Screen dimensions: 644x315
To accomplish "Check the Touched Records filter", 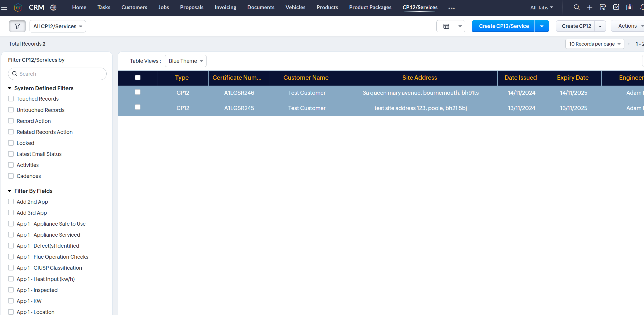I will tap(11, 99).
